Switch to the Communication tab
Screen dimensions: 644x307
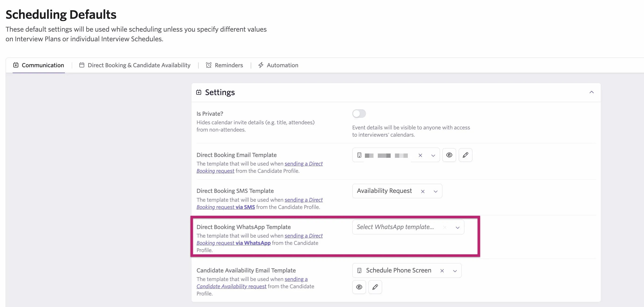(39, 65)
